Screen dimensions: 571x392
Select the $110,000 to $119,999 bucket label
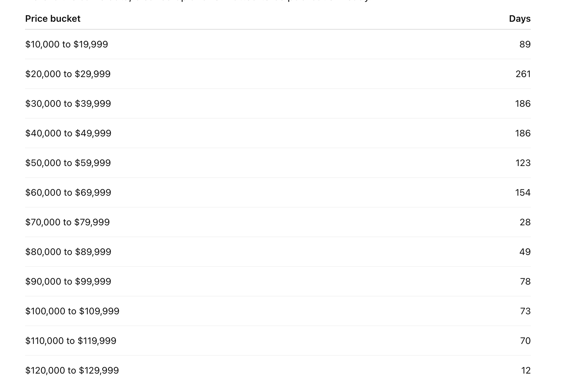click(x=71, y=341)
